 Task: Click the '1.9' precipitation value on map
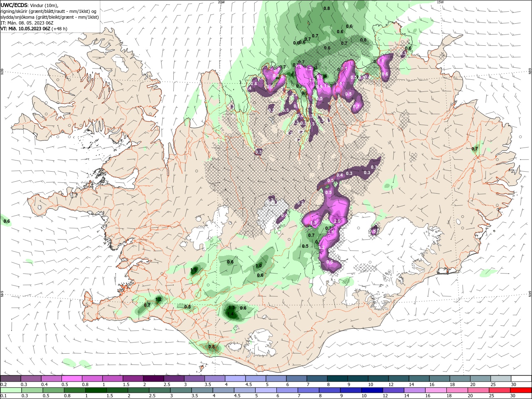[193, 270]
